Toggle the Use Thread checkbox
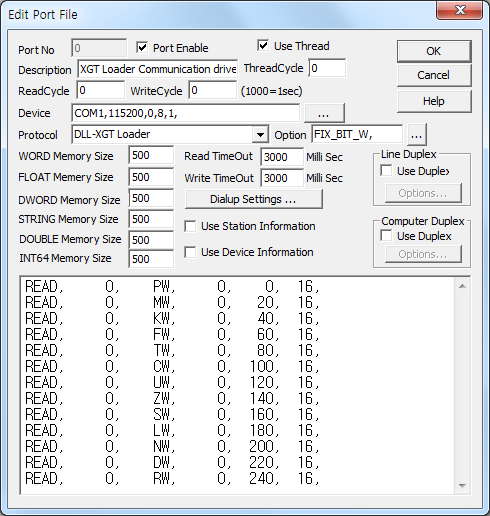The width and height of the screenshot is (490, 516). coord(263,45)
